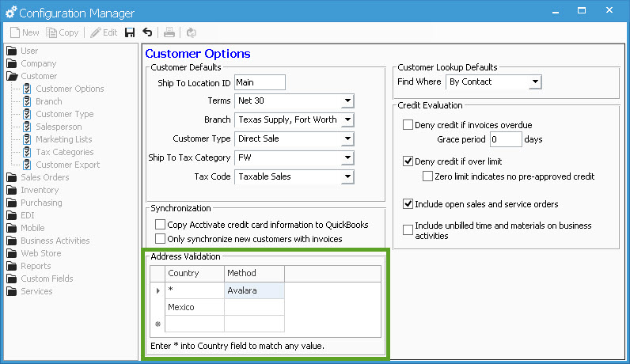Select the Avalara method cell
The image size is (630, 364).
pyautogui.click(x=254, y=290)
